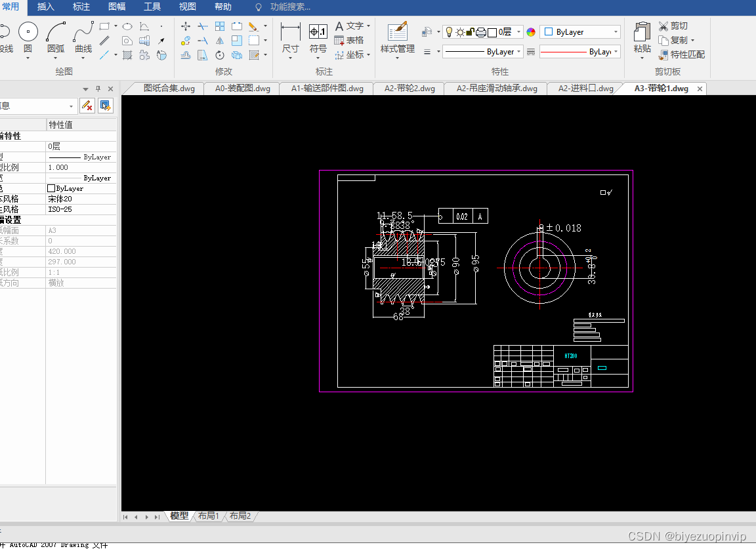Select the Rotate tool in the 修改 panel

tap(220, 55)
